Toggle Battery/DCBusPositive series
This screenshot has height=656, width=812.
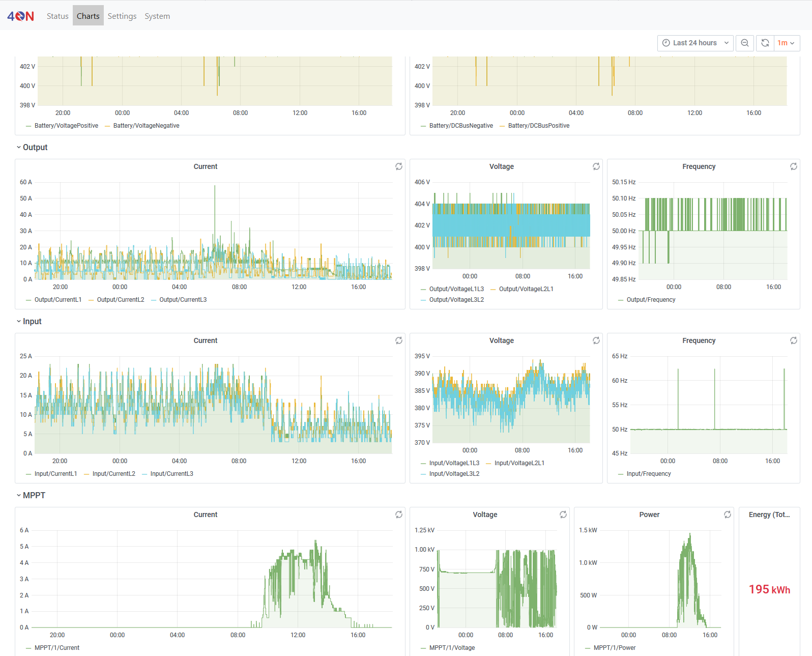click(539, 126)
